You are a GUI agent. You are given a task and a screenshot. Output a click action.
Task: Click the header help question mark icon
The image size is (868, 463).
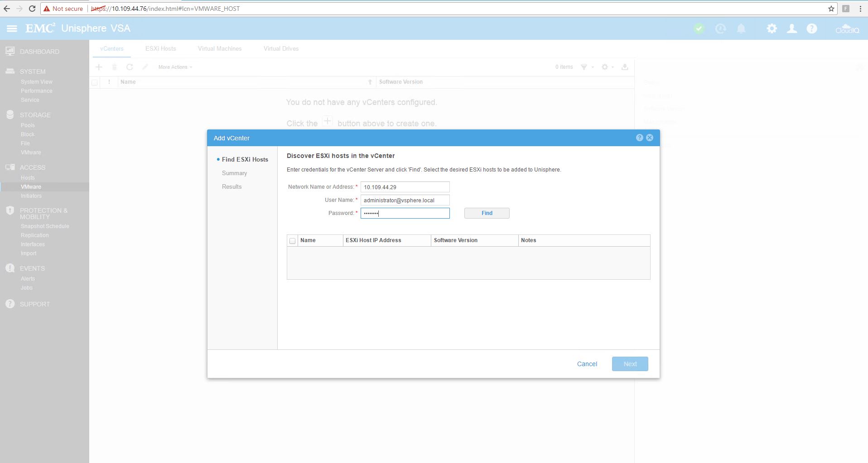pos(811,29)
